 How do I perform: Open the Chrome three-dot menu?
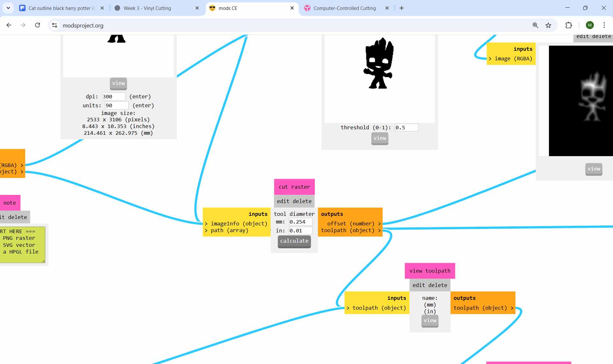coord(604,25)
